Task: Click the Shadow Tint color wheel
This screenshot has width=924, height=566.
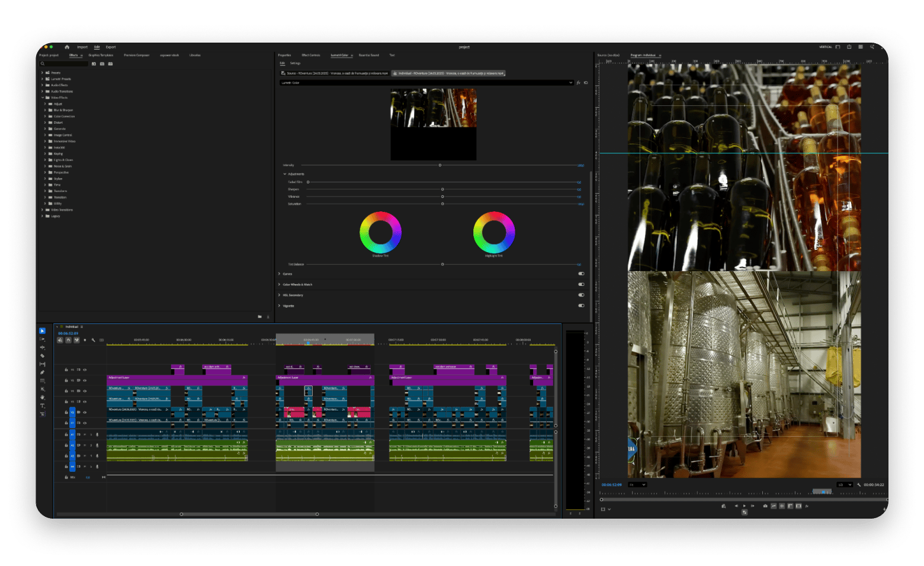Action: coord(382,232)
